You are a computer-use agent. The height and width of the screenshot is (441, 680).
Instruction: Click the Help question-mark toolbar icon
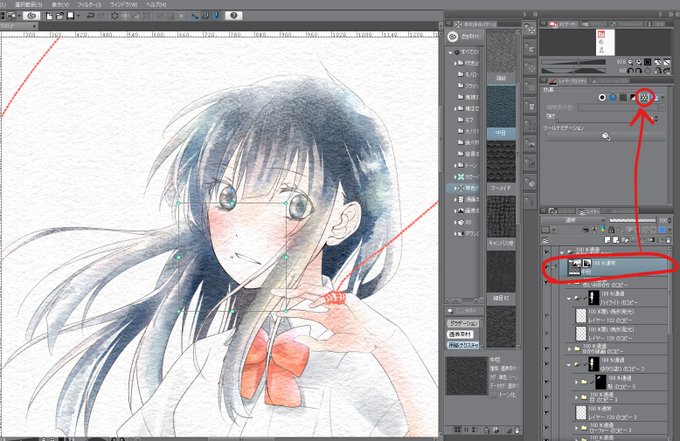pyautogui.click(x=234, y=16)
